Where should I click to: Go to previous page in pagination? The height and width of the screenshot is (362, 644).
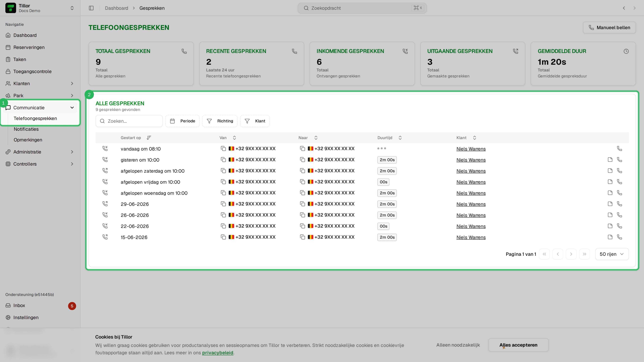(x=558, y=254)
